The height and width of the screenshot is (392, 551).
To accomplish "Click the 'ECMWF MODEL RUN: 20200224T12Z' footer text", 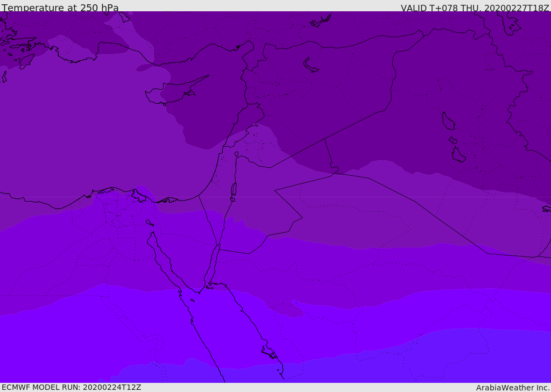I will click(72, 387).
